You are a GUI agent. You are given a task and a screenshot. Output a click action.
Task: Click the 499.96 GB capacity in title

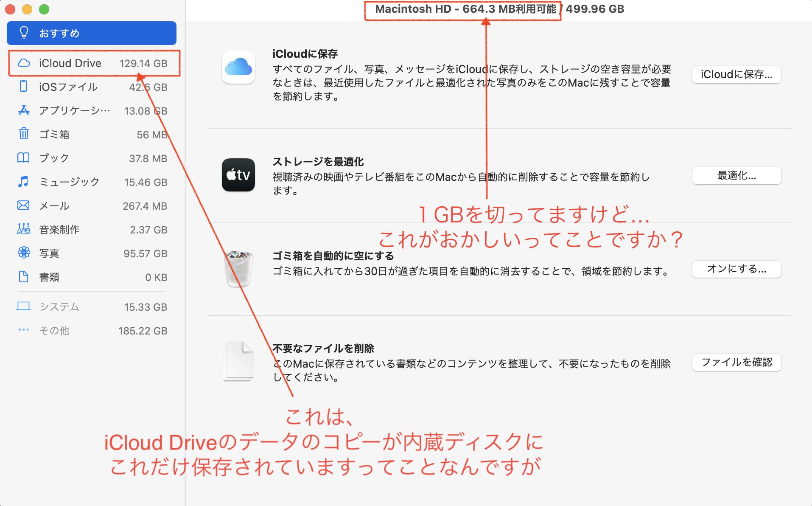click(x=595, y=9)
